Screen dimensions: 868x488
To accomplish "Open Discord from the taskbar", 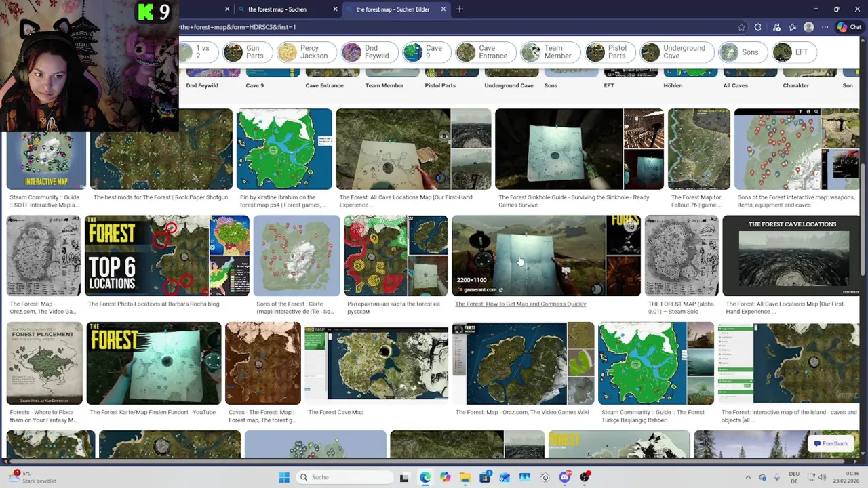I will [x=565, y=477].
